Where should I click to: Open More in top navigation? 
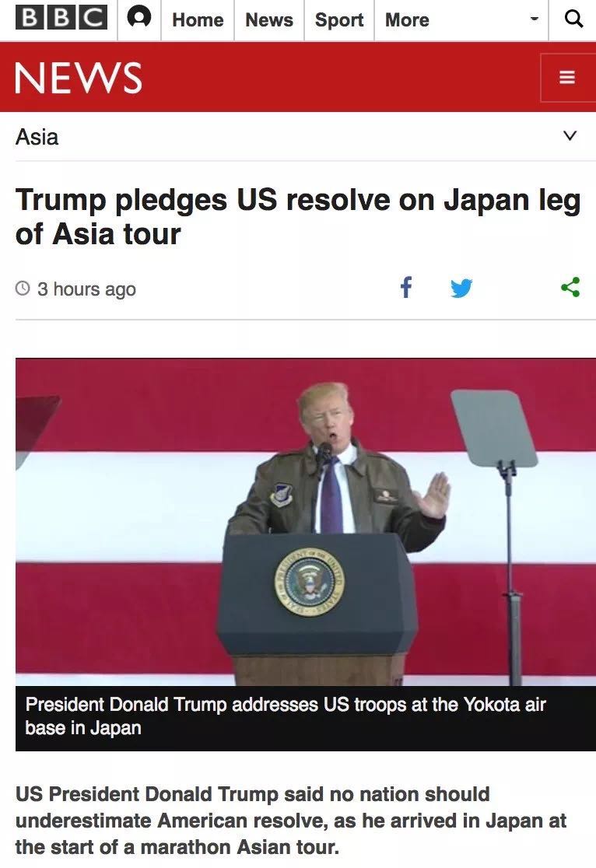coord(407,20)
